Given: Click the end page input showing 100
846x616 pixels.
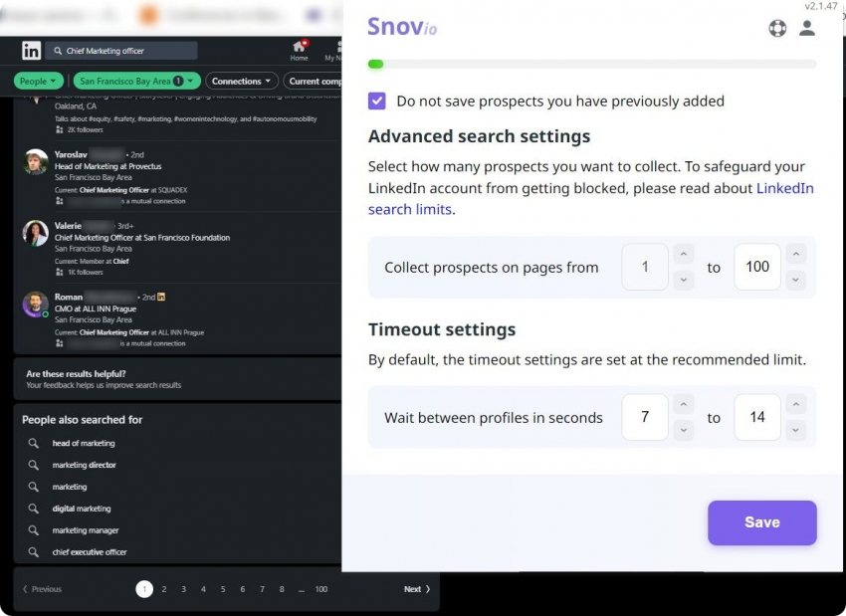Looking at the screenshot, I should click(x=757, y=267).
